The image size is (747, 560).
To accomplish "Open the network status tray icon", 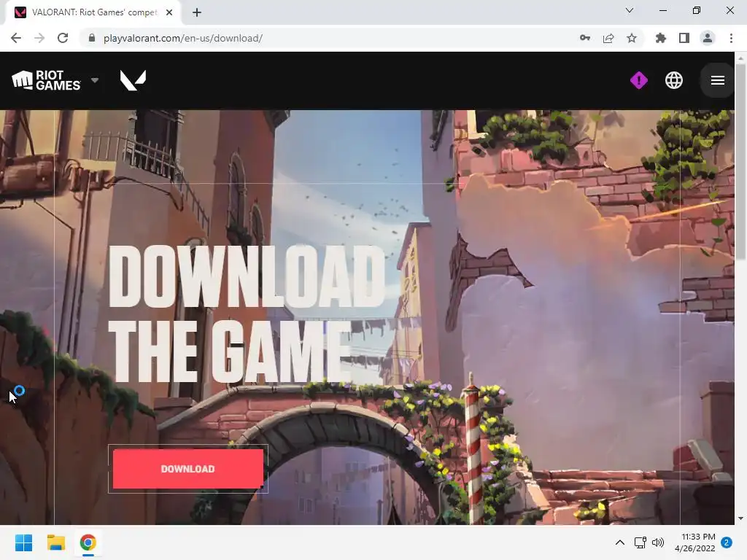I will coord(640,542).
